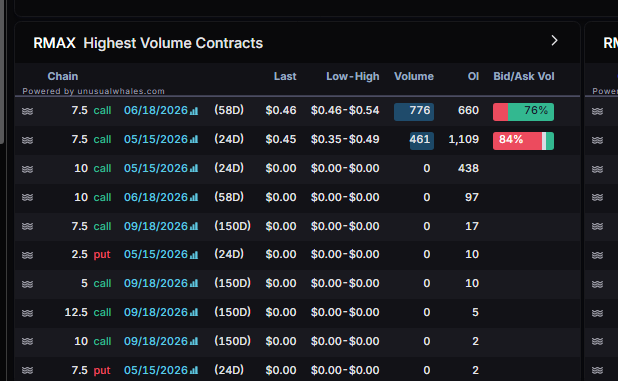Screen dimensions: 618x381
Task: Select the 84% bid/ask volume bar
Action: (523, 141)
